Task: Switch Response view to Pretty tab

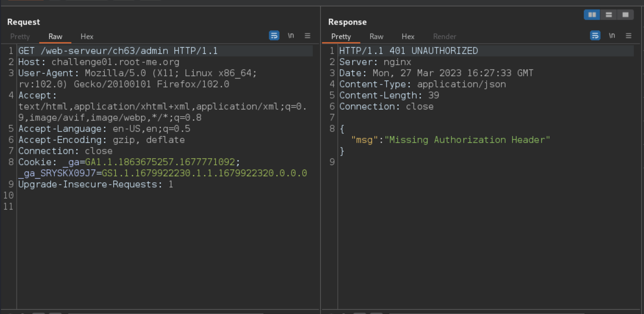Action: (x=341, y=36)
